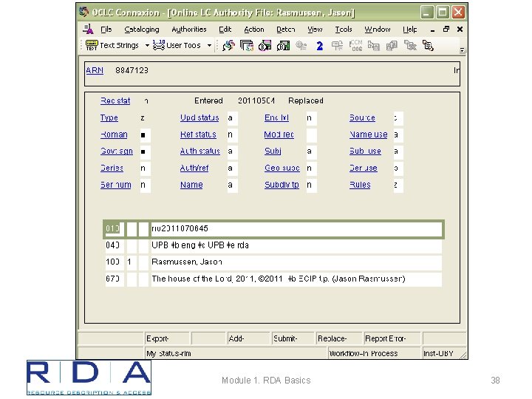Click the Ref status label link

click(x=198, y=134)
